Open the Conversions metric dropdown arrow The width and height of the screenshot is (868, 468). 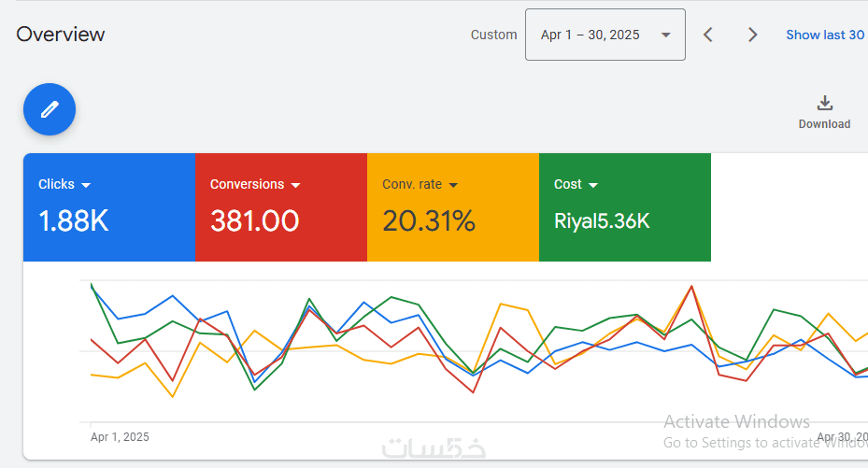pyautogui.click(x=295, y=185)
